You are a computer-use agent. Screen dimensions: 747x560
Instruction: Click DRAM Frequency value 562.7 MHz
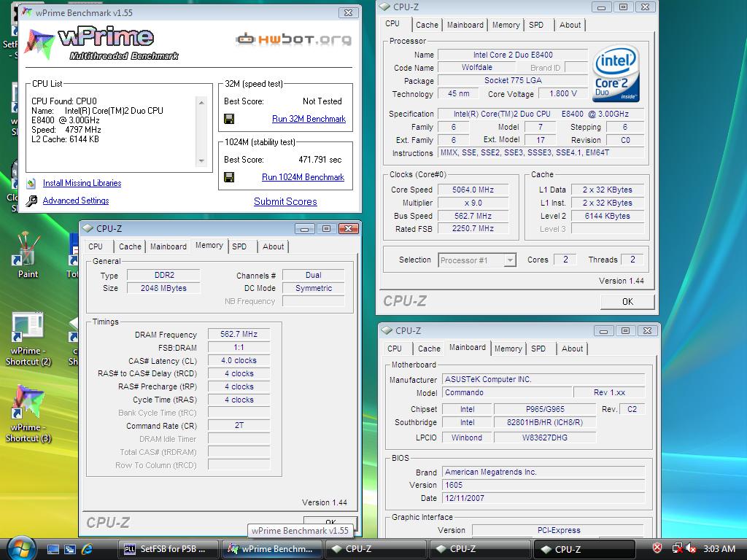(x=239, y=334)
